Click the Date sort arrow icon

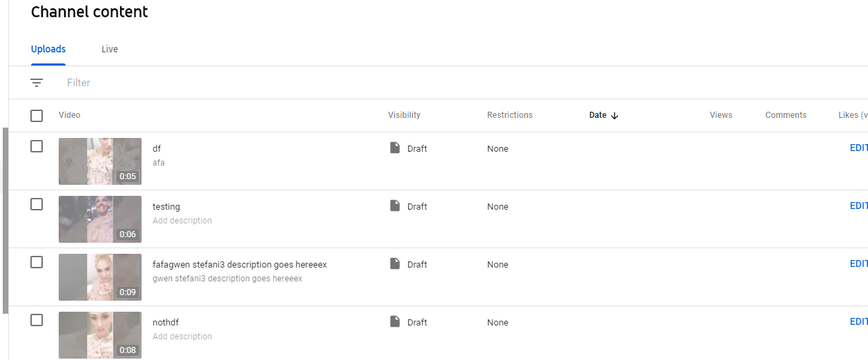tap(615, 115)
